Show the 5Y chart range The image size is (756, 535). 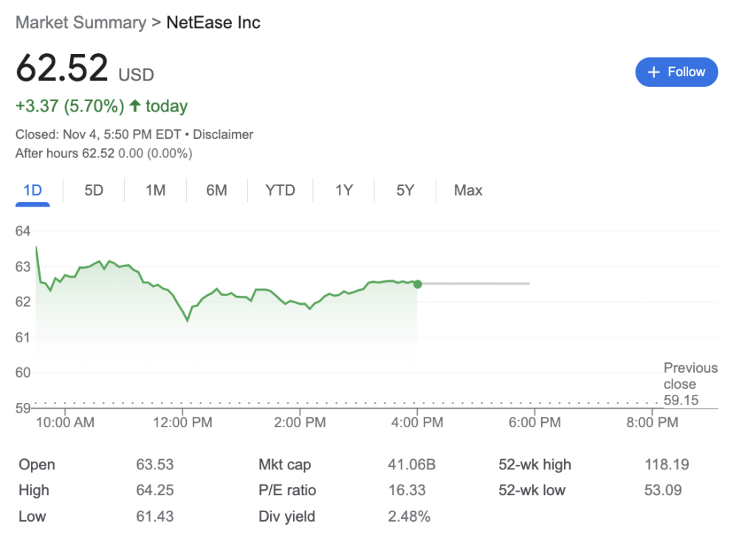click(x=405, y=190)
